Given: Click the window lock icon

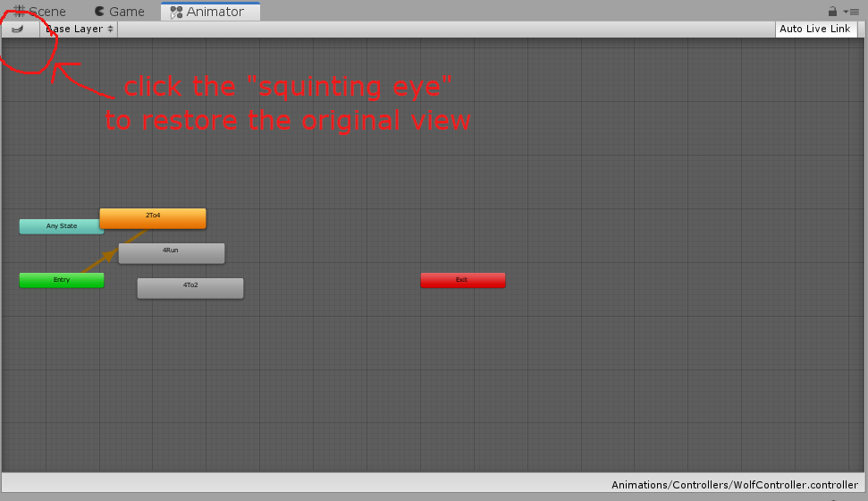Looking at the screenshot, I should click(x=832, y=11).
